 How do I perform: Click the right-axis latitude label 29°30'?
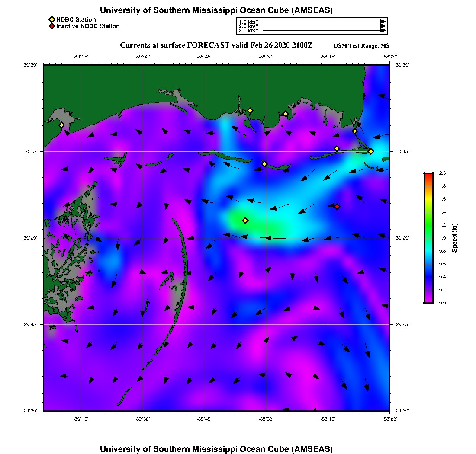point(402,411)
